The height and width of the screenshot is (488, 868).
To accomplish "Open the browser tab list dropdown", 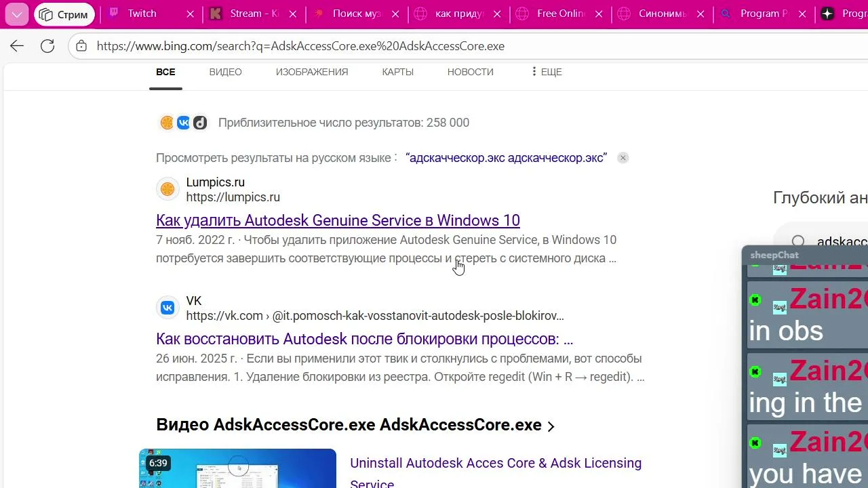I will pyautogui.click(x=16, y=14).
